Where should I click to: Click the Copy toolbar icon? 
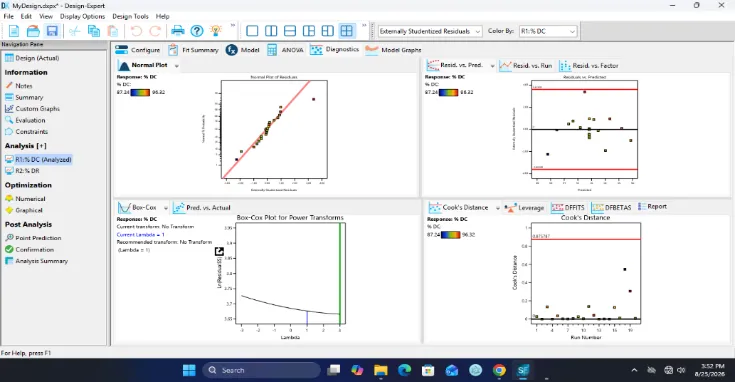94,31
